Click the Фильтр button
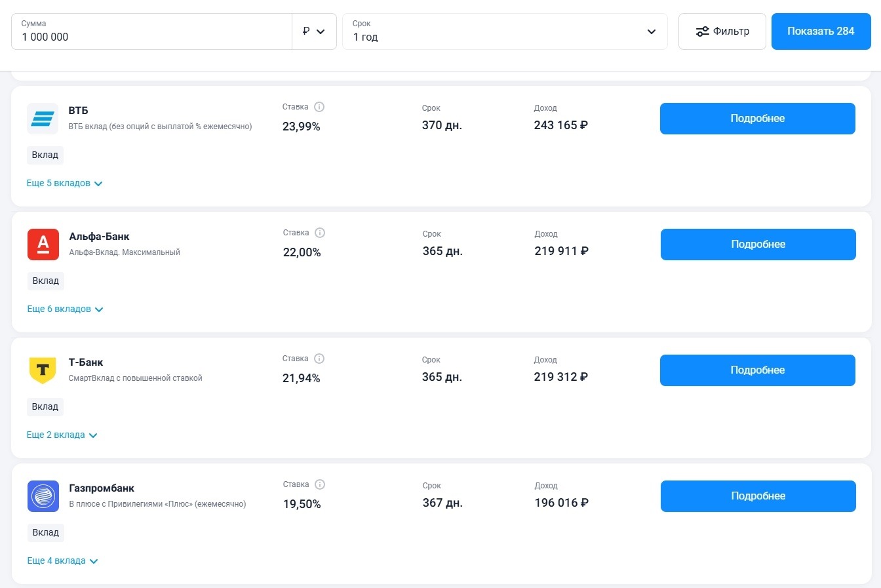881x588 pixels. 722,31
